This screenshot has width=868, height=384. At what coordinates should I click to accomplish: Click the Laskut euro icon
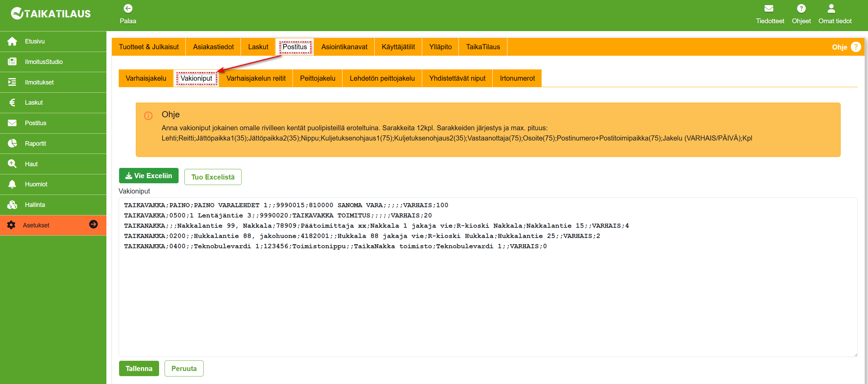[x=12, y=103]
